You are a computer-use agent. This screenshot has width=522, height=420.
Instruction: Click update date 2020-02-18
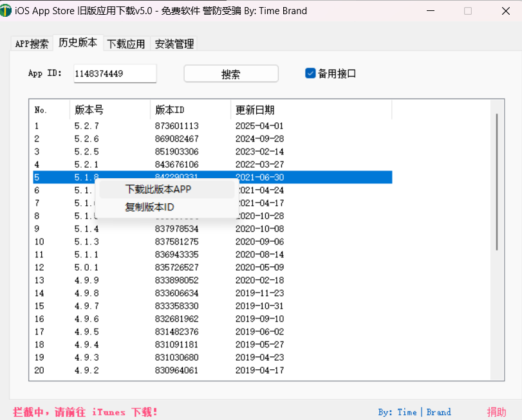(259, 280)
